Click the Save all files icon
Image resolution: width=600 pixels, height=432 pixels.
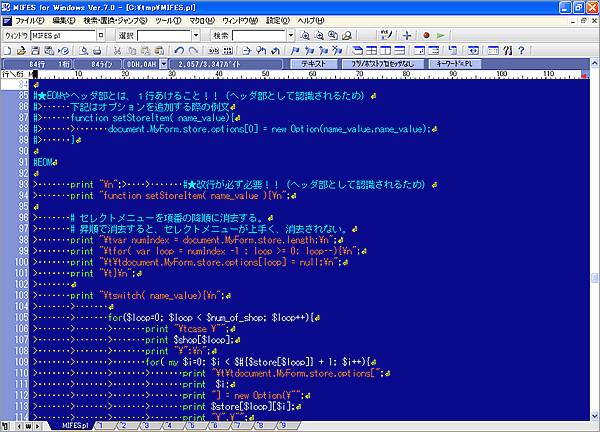pyautogui.click(x=49, y=51)
